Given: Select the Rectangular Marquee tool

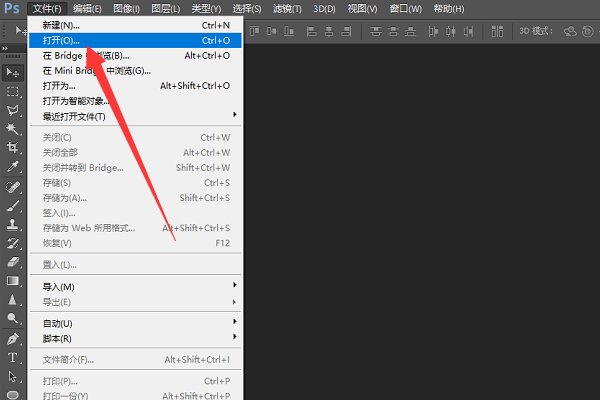Looking at the screenshot, I should pos(13,91).
